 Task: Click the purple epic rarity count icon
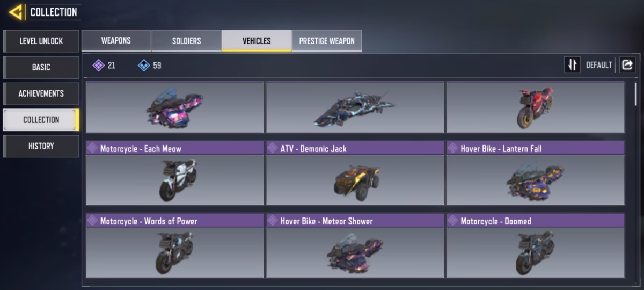coord(98,66)
